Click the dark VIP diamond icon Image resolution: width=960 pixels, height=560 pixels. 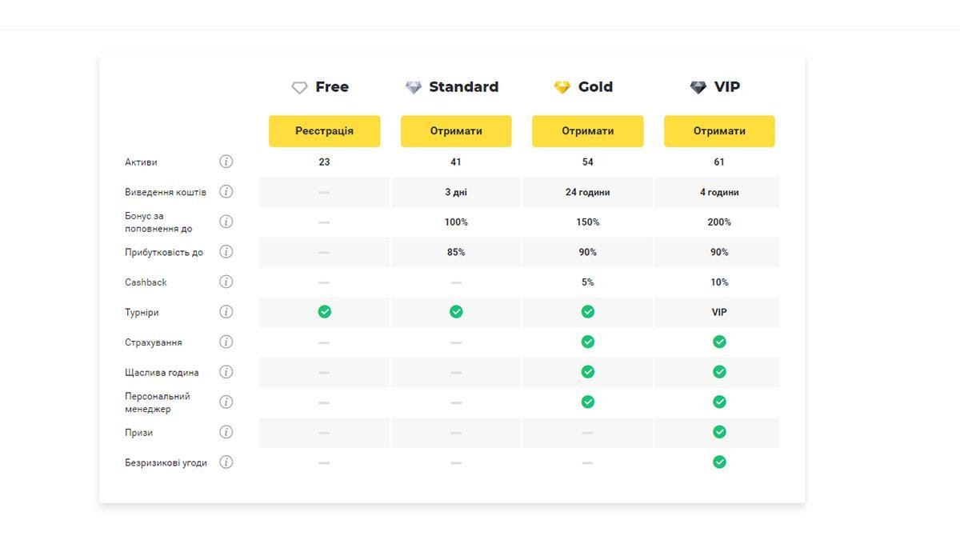(x=698, y=87)
